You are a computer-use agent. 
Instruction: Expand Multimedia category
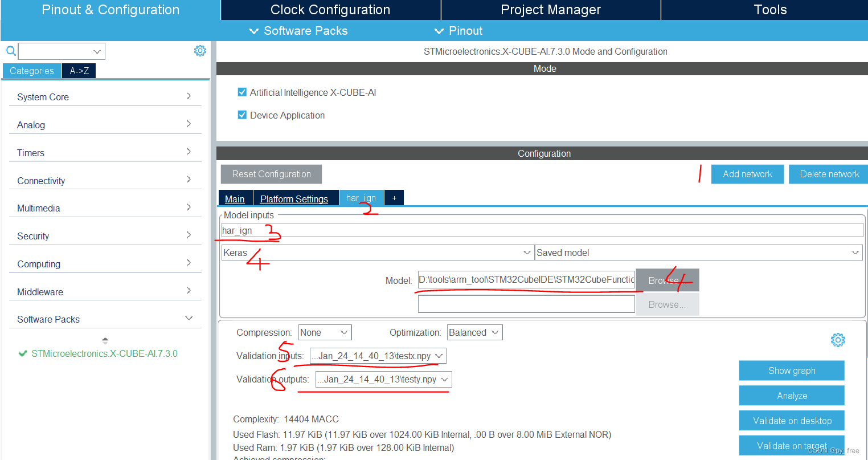coord(105,207)
